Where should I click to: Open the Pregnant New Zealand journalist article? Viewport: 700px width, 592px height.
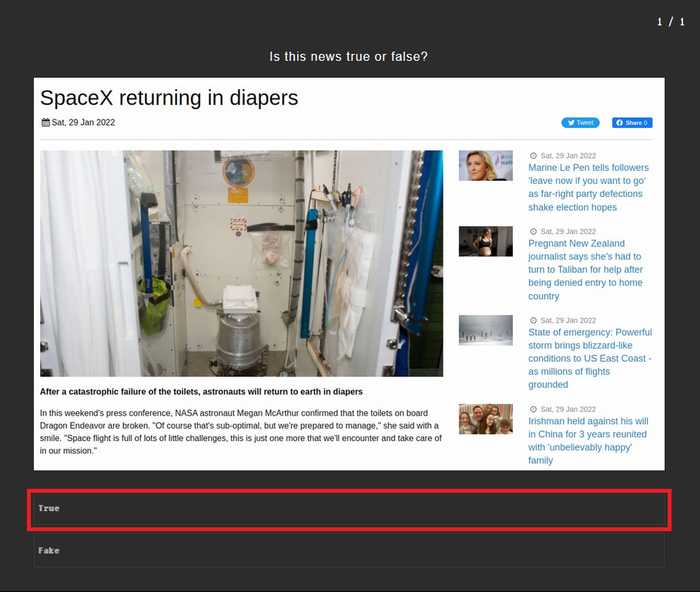point(585,269)
